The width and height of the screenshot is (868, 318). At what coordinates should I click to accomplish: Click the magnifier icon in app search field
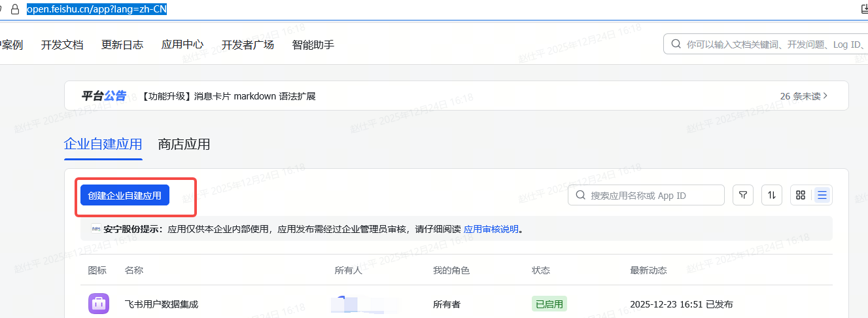click(580, 195)
